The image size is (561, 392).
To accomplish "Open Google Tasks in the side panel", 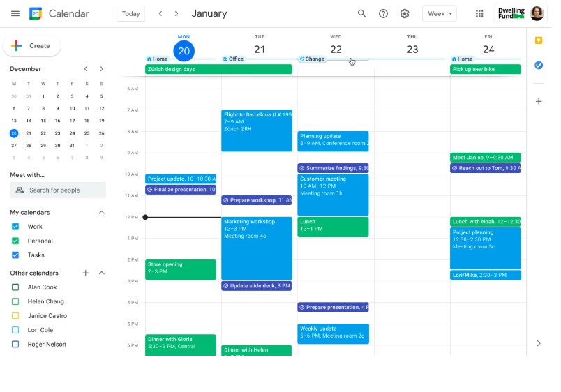I will [x=539, y=65].
